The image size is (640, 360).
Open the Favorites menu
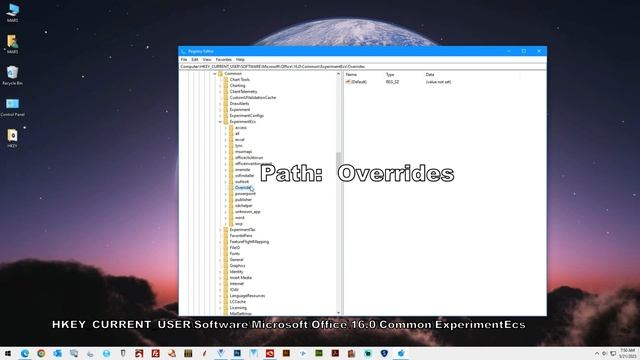tap(224, 60)
